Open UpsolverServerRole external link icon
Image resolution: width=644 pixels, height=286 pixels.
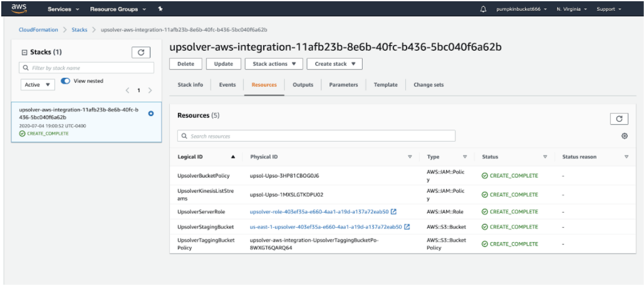(x=393, y=211)
